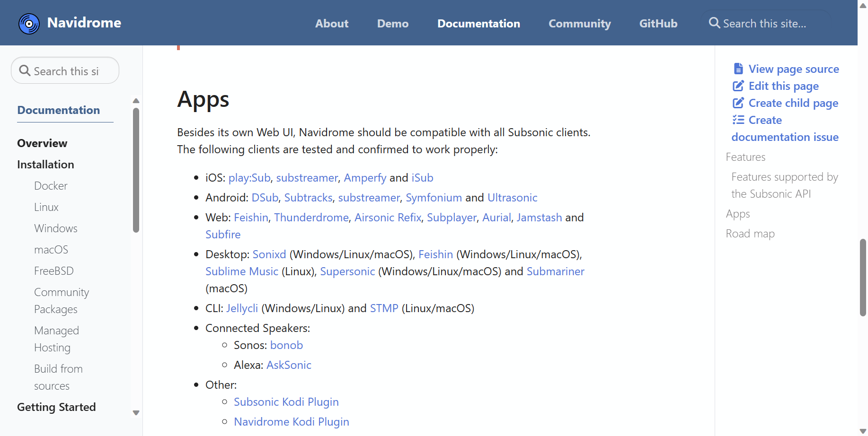Open the Aurial link

tap(496, 218)
